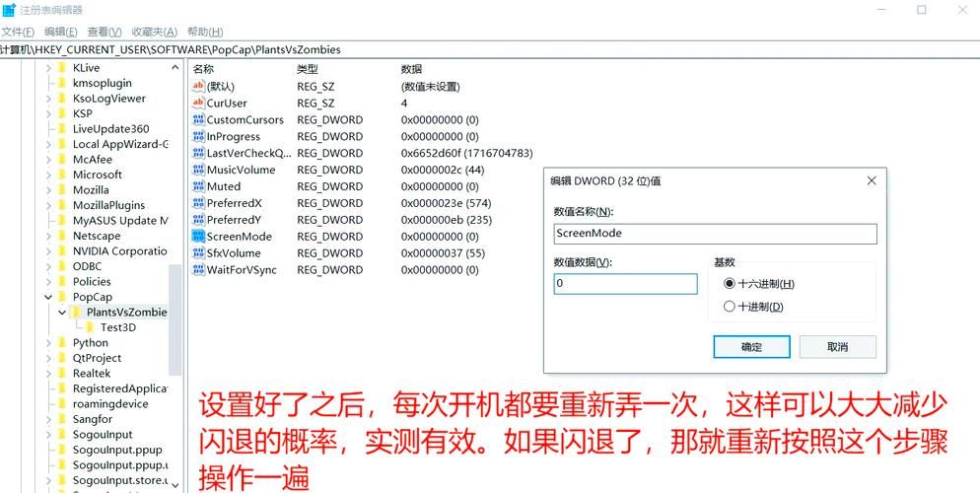The height and width of the screenshot is (493, 980).
Task: Click the Registry Editor title bar icon
Action: (x=9, y=10)
